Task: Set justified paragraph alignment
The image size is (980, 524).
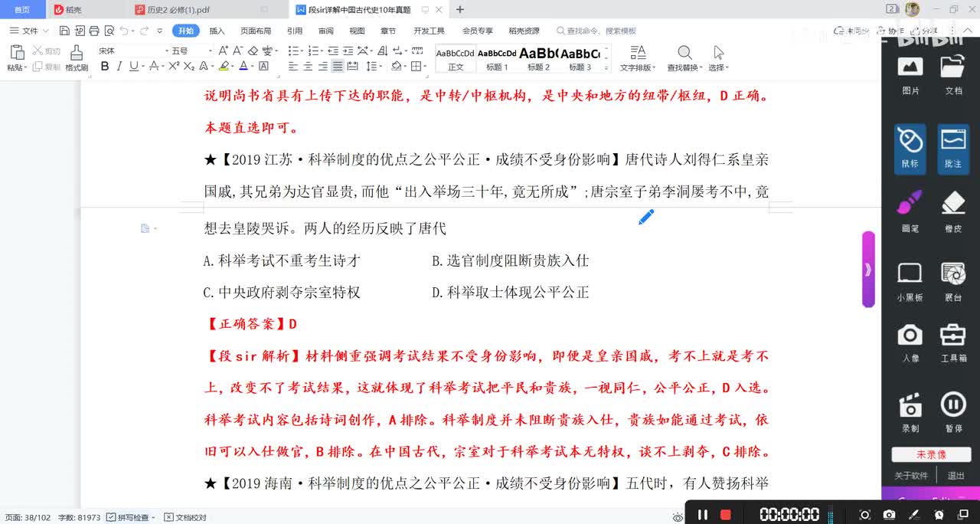Action: (338, 67)
